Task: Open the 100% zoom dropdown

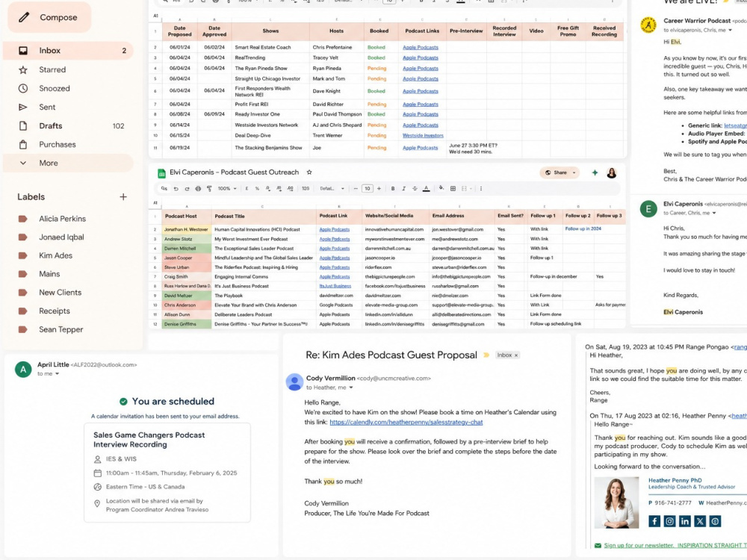Action: tap(227, 189)
